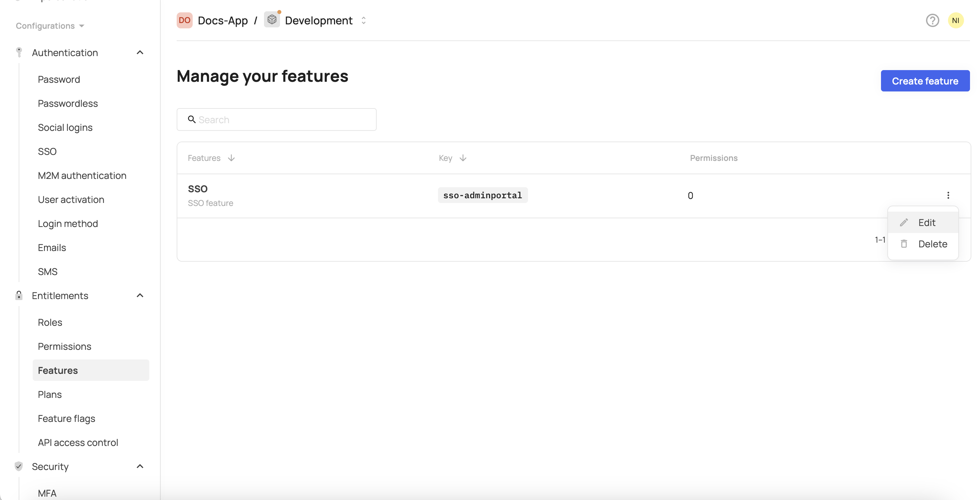Open the SSO feature entry
This screenshot has width=980, height=500.
(x=198, y=189)
